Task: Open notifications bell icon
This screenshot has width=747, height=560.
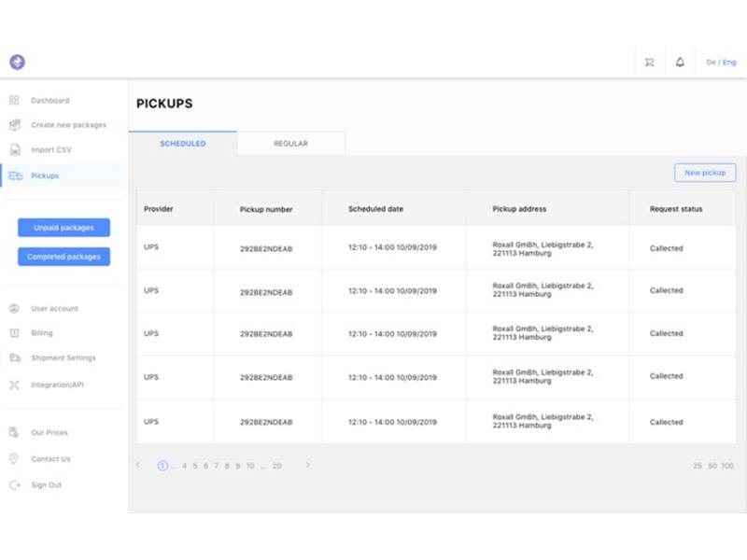Action: coord(680,63)
